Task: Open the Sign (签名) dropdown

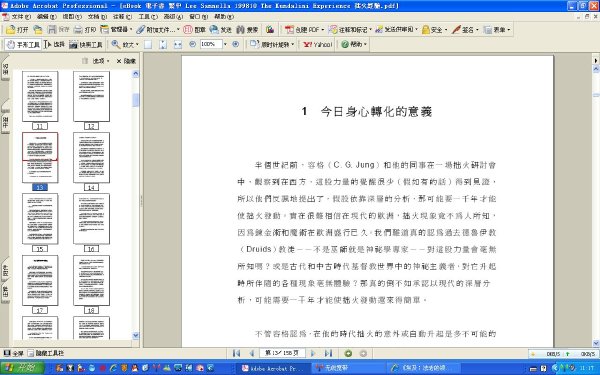Action: click(477, 29)
